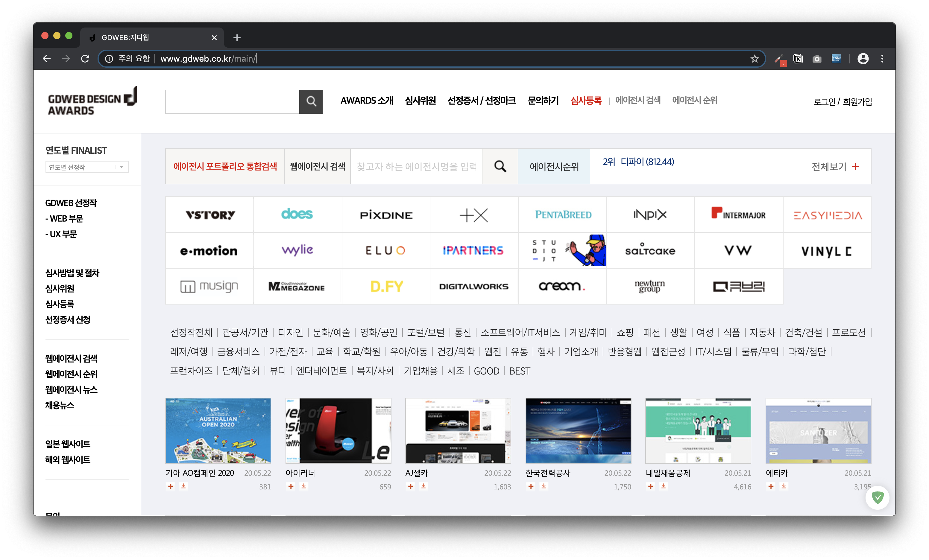
Task: Click plus icon under 기아 AO캠페인 2020
Action: (170, 486)
